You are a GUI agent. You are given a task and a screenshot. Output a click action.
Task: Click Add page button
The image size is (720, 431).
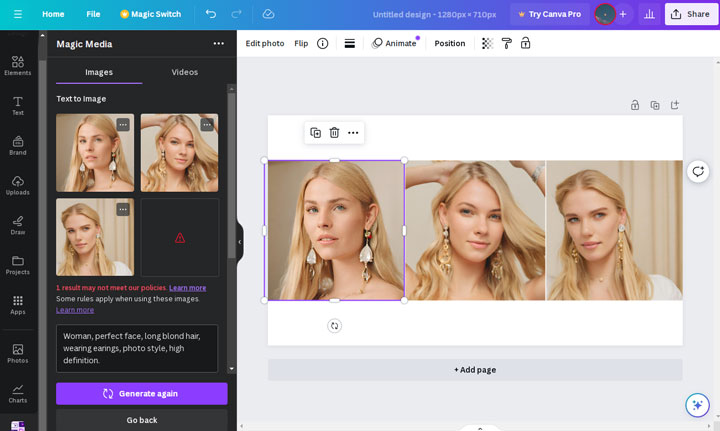click(x=475, y=370)
